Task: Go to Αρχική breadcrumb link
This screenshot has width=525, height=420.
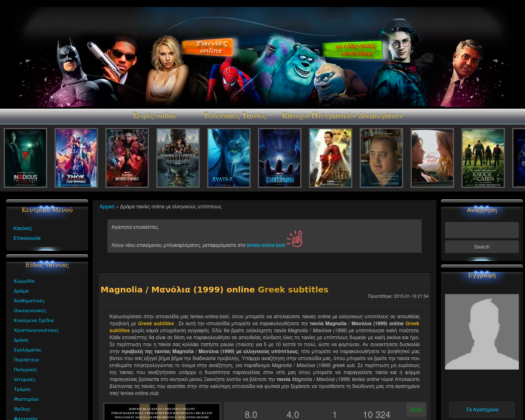Action: pyautogui.click(x=107, y=207)
